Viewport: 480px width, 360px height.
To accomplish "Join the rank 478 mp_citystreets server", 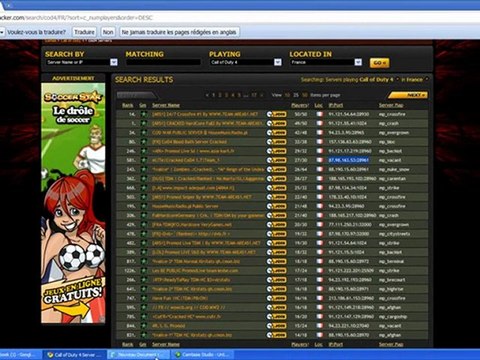I will (x=276, y=234).
